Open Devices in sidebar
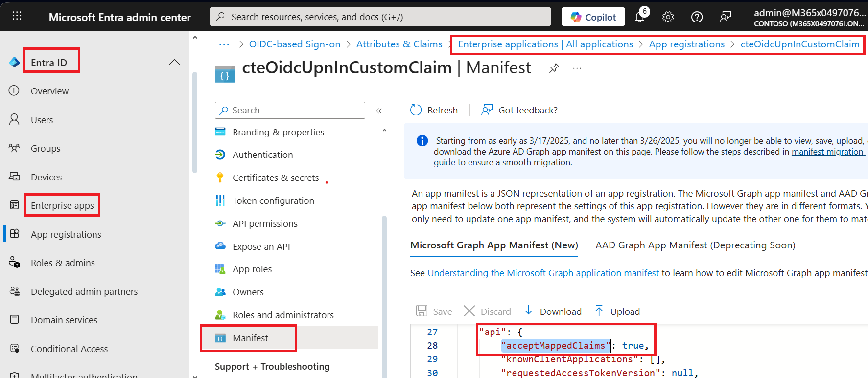This screenshot has width=868, height=378. [46, 177]
